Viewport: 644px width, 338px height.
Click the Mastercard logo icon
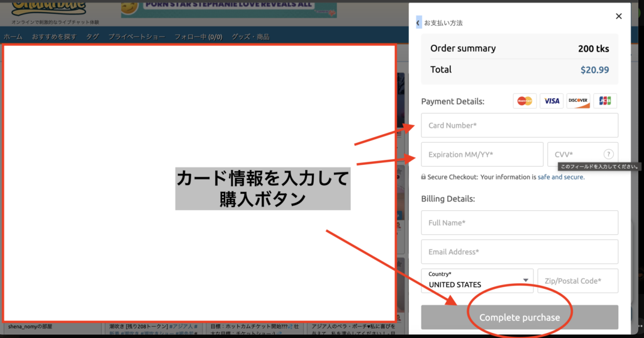[x=525, y=101]
